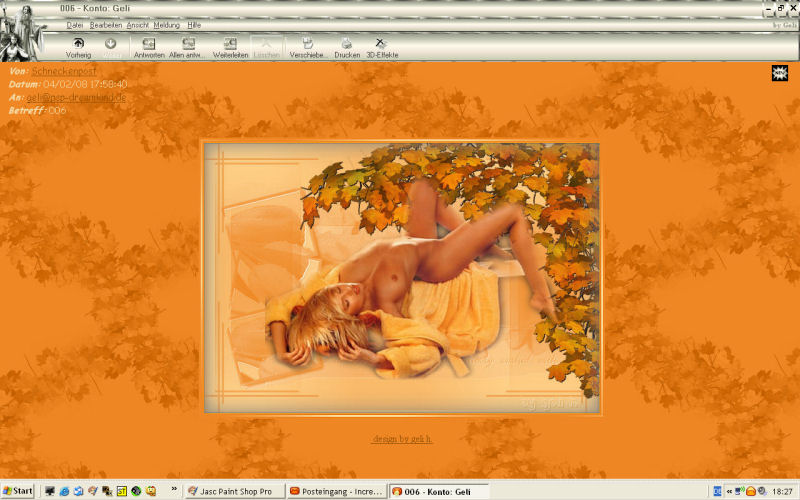Image resolution: width=800 pixels, height=500 pixels.
Task: Click the dimmed Löschen delete button
Action: (x=266, y=48)
